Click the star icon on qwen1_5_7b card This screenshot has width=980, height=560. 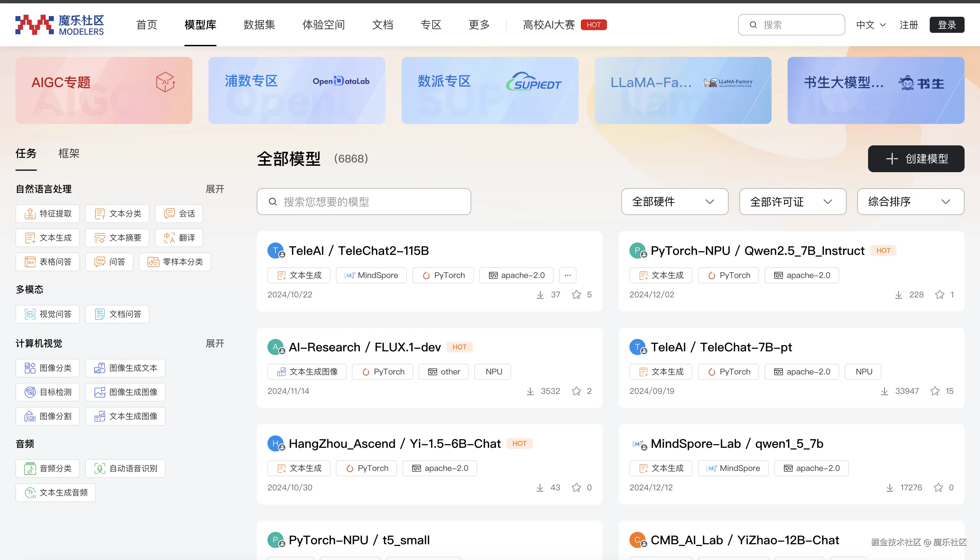point(938,488)
